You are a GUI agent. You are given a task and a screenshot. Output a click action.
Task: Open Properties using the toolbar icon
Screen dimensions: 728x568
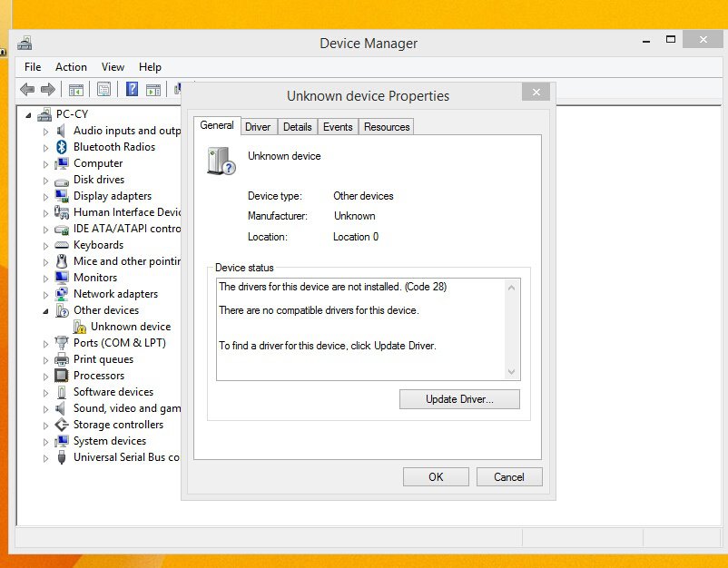tap(103, 89)
